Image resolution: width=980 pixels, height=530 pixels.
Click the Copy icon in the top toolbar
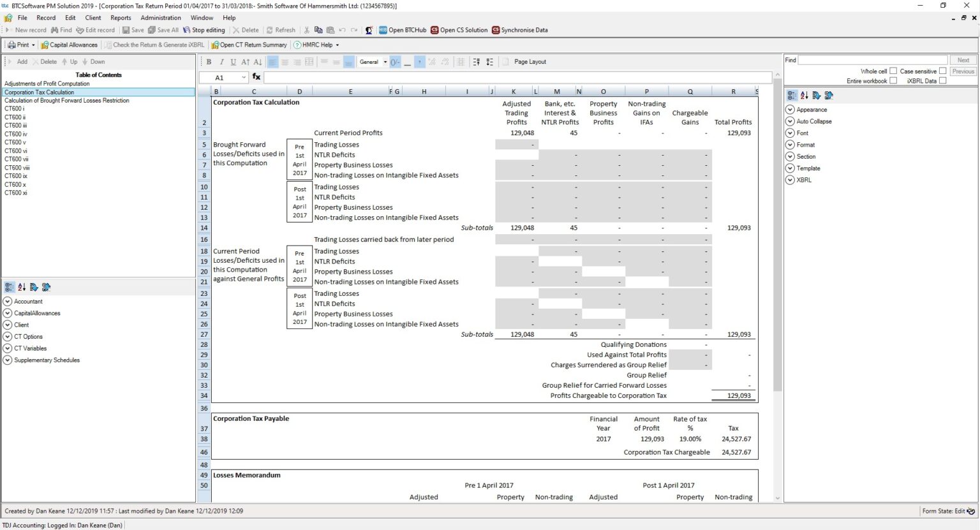coord(318,30)
